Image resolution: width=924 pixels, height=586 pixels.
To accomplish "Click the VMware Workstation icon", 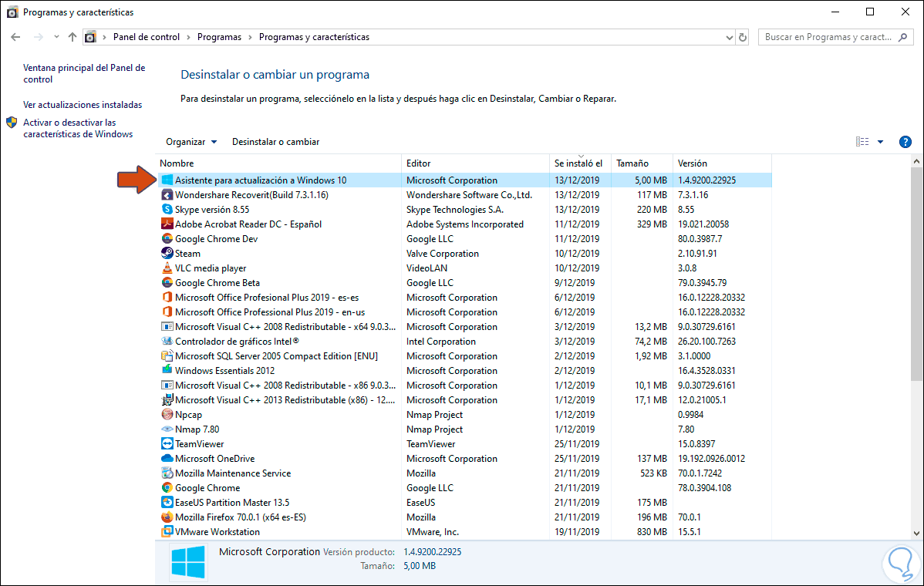I will click(167, 532).
